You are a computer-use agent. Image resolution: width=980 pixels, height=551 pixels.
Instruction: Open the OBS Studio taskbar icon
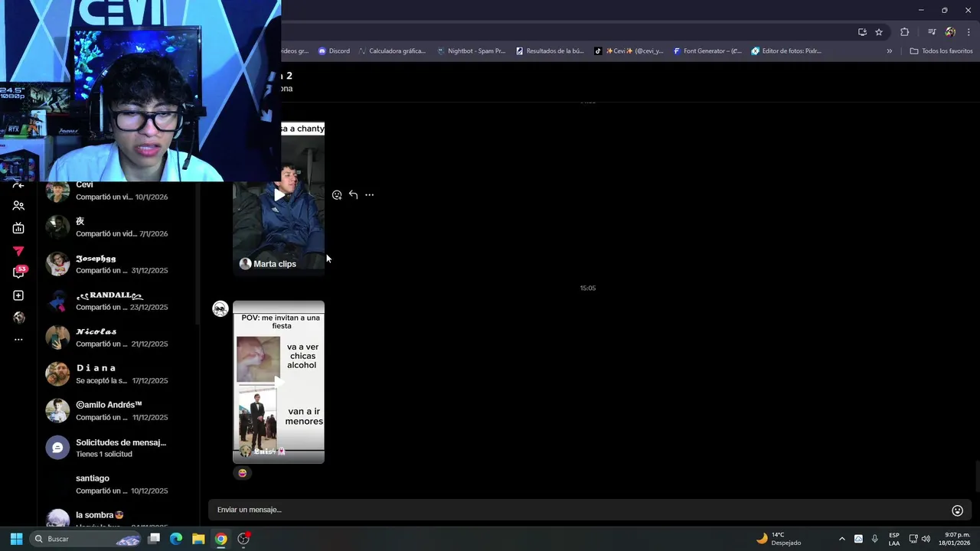(x=243, y=539)
